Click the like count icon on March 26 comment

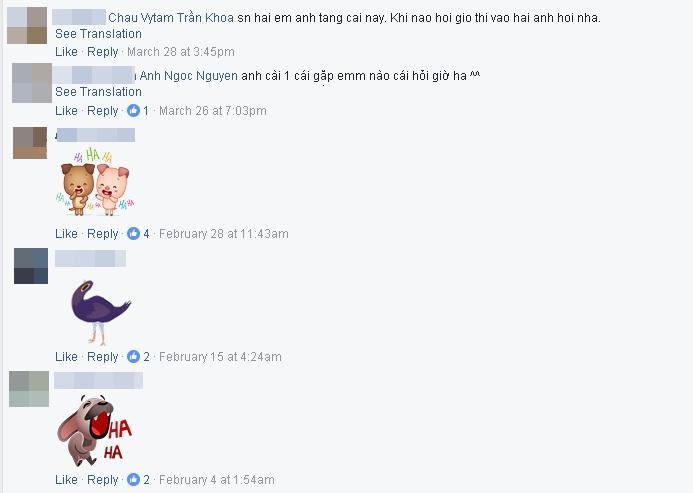click(x=133, y=111)
